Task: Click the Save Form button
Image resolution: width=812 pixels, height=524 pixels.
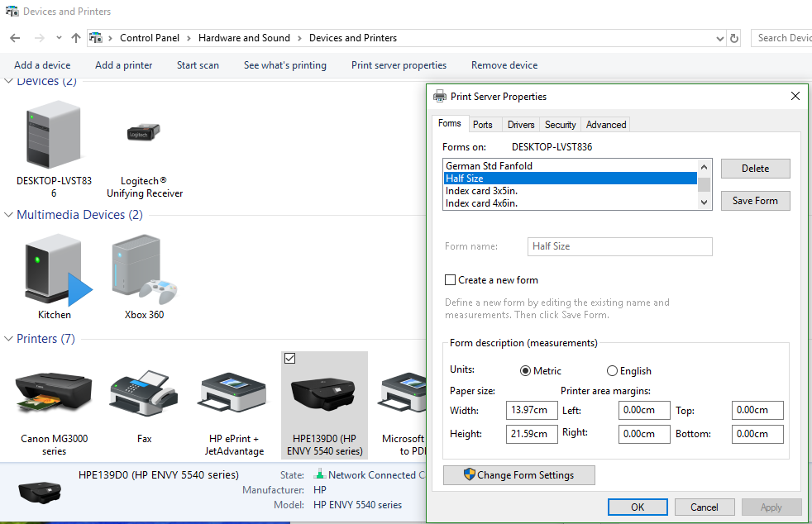Action: (755, 200)
